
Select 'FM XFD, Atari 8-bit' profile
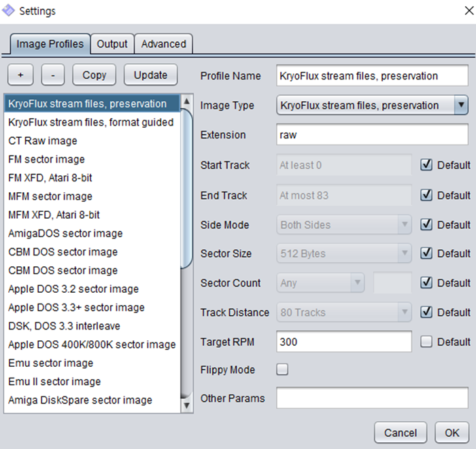[x=92, y=178]
